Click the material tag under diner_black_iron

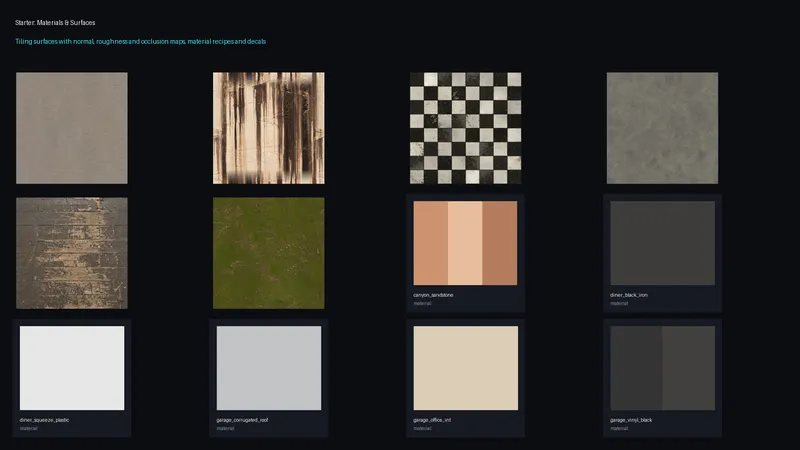[619, 303]
